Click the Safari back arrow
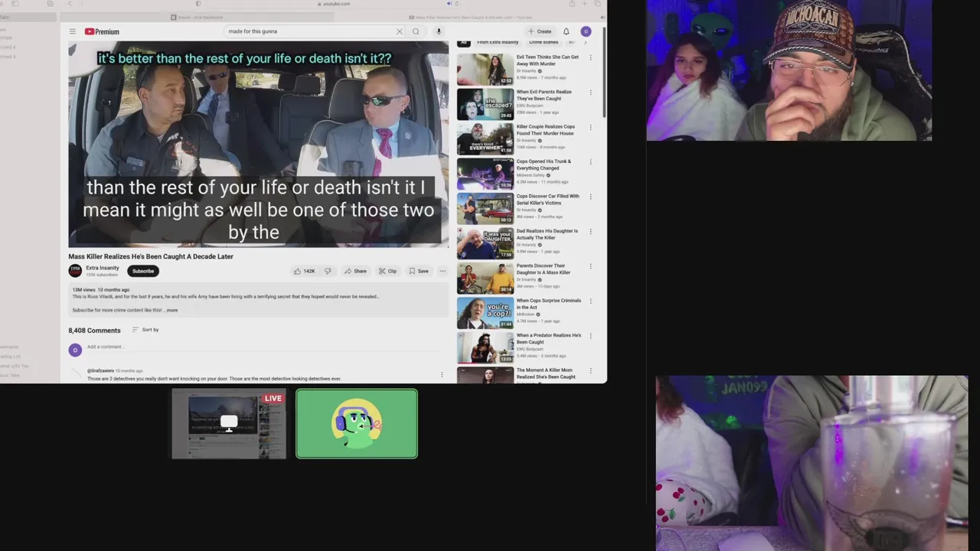 [x=70, y=4]
